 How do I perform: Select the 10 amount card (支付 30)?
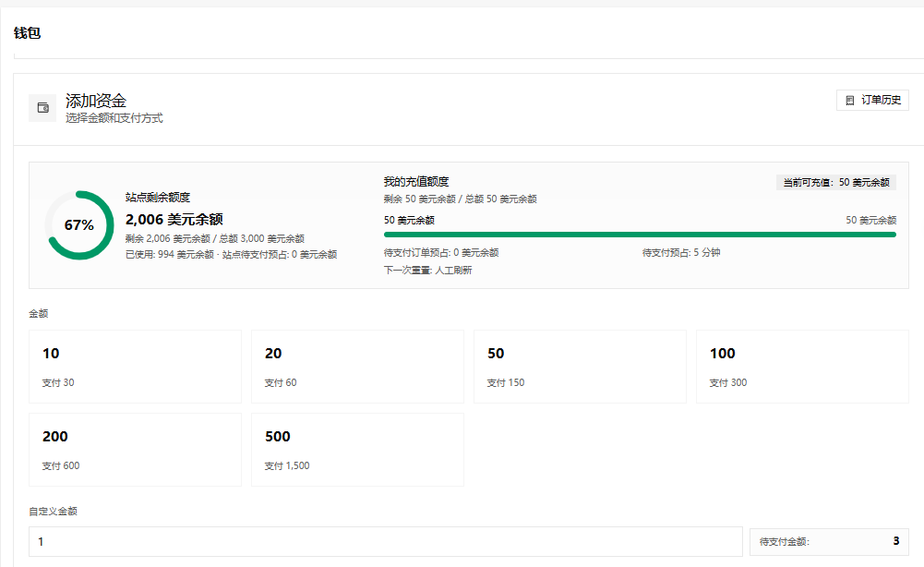[x=135, y=367]
